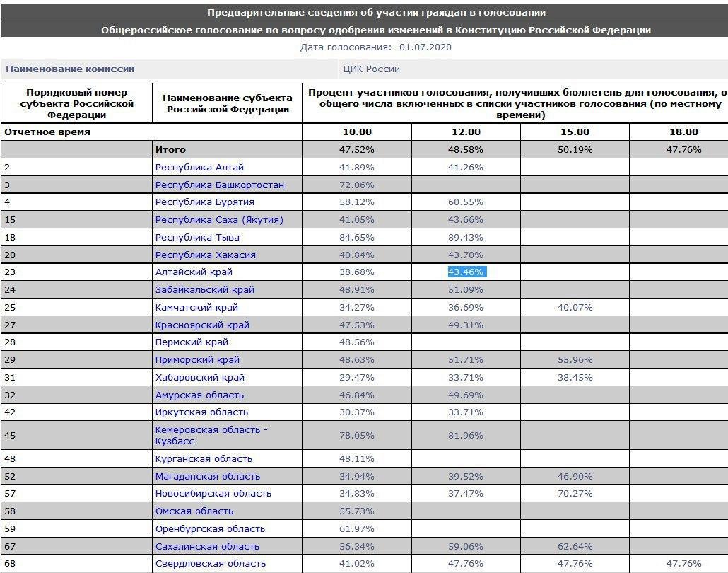728x573 pixels.
Task: Click Тыва's 84.65% value at 10.00
Action: tap(356, 238)
